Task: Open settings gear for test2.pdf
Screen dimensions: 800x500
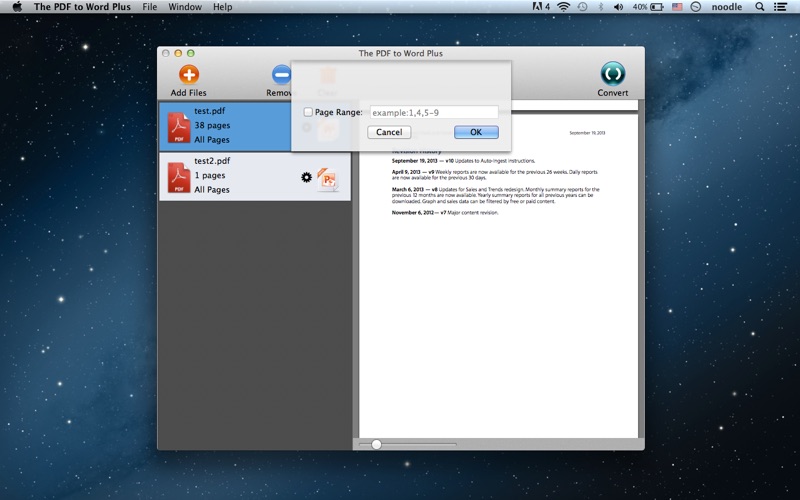Action: click(x=306, y=177)
